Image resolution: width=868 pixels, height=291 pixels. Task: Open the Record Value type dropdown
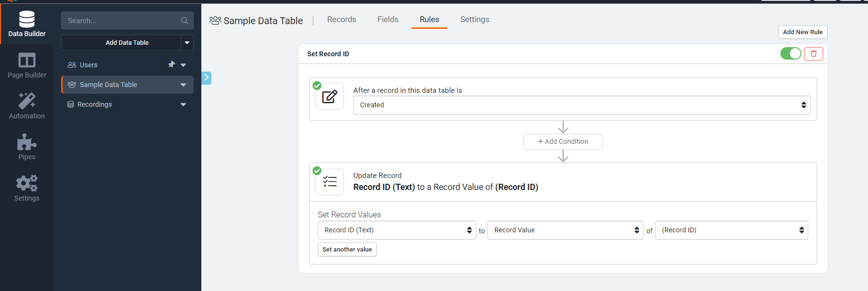[x=565, y=230]
